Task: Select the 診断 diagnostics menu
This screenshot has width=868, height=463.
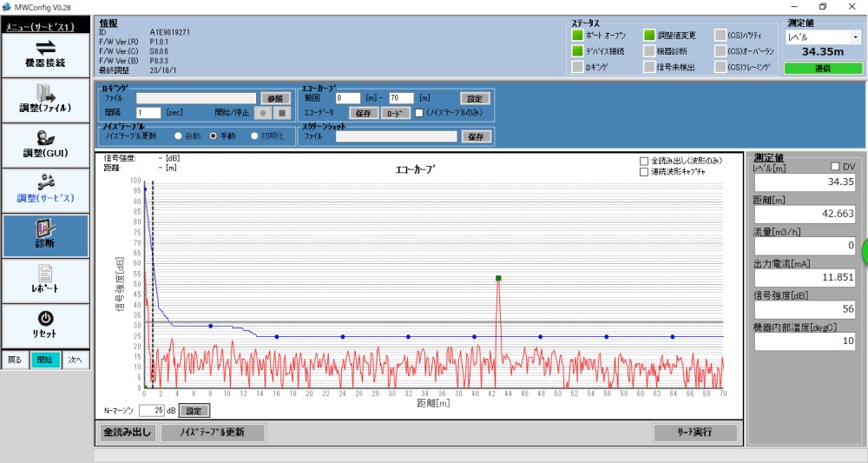Action: [45, 235]
